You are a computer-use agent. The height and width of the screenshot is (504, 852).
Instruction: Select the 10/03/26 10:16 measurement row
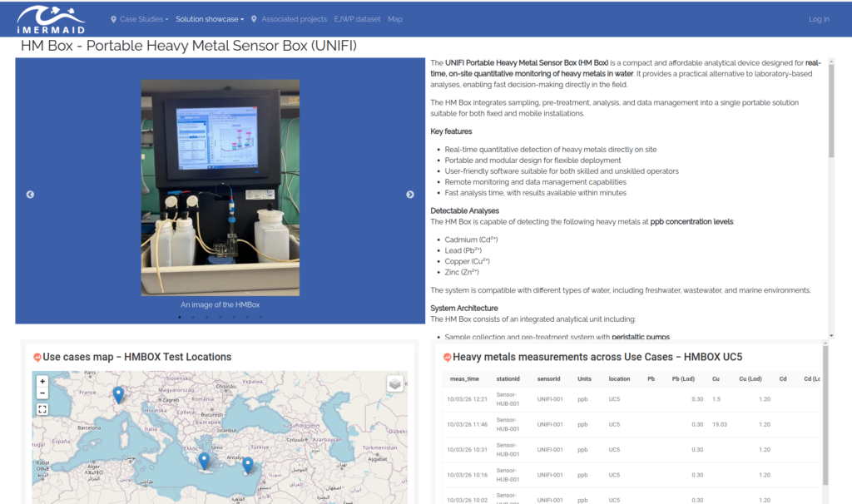pos(632,475)
